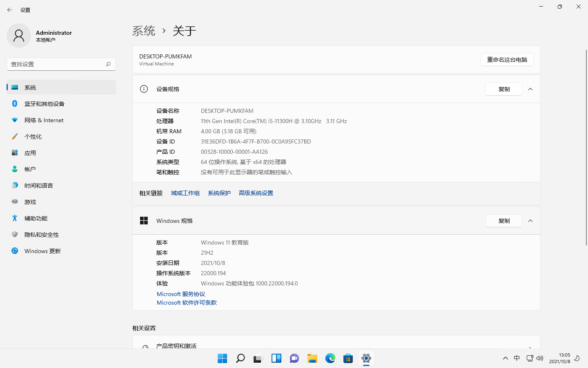Click the 时间和语言 clock icon

pyautogui.click(x=15, y=186)
